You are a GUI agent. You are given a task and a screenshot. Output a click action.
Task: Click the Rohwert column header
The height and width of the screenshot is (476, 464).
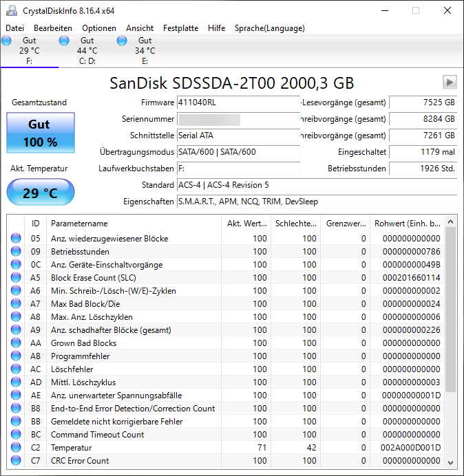407,224
